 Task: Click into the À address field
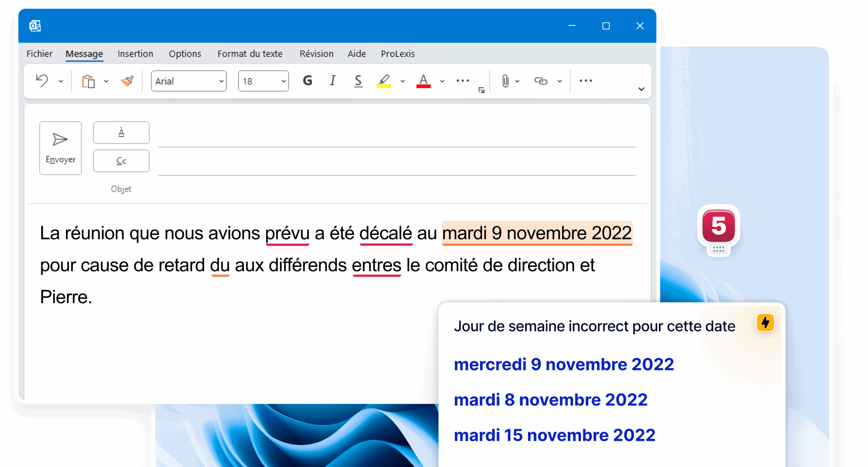(x=397, y=135)
